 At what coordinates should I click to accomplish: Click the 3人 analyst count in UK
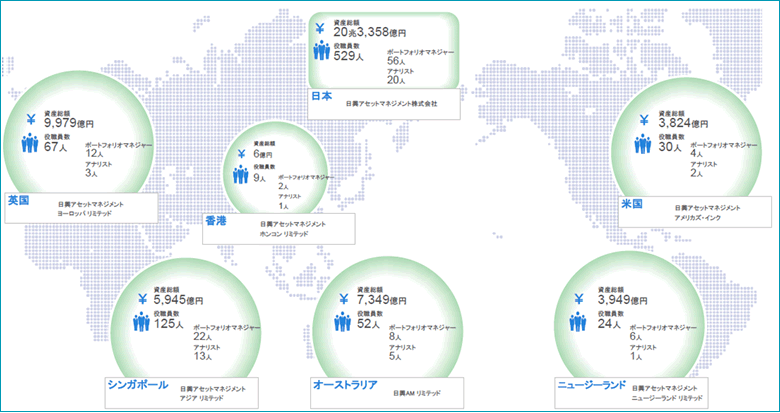coord(92,173)
